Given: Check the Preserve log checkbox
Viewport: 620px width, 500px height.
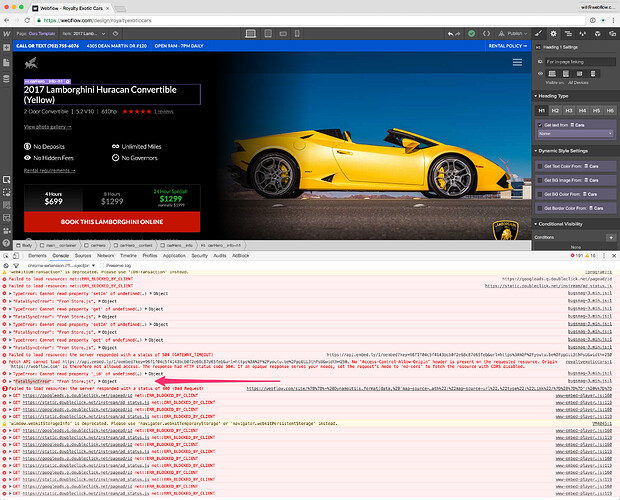Looking at the screenshot, I should point(102,266).
